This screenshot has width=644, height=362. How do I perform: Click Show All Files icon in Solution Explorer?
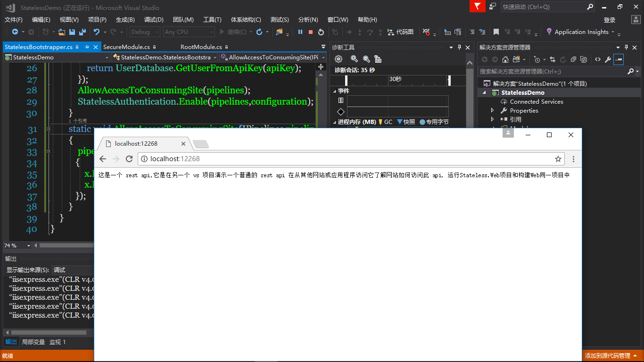click(584, 59)
